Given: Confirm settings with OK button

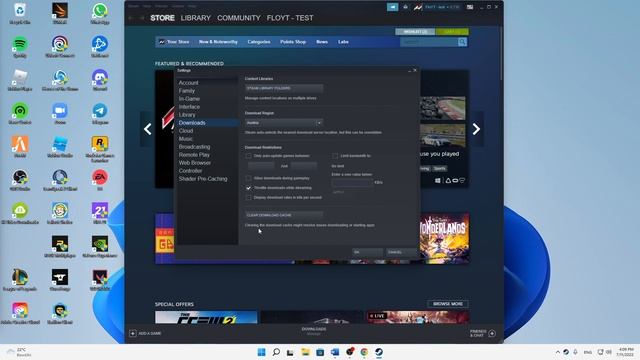Looking at the screenshot, I should pos(367,252).
